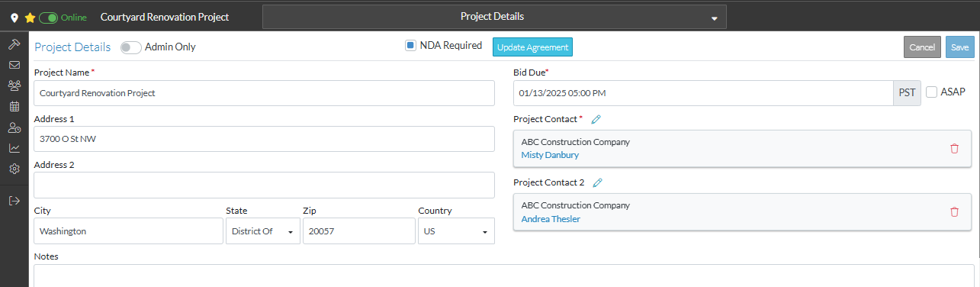Edit Project Contact with pencil icon

click(x=596, y=119)
